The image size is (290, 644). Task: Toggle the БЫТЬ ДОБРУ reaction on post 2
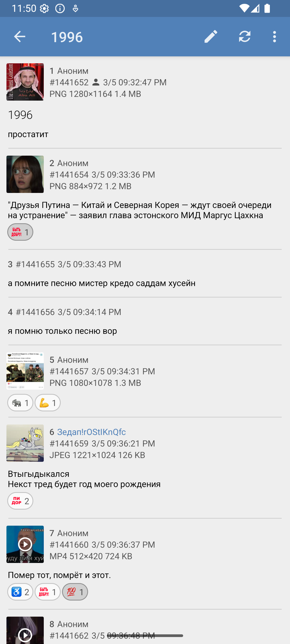pos(20,232)
